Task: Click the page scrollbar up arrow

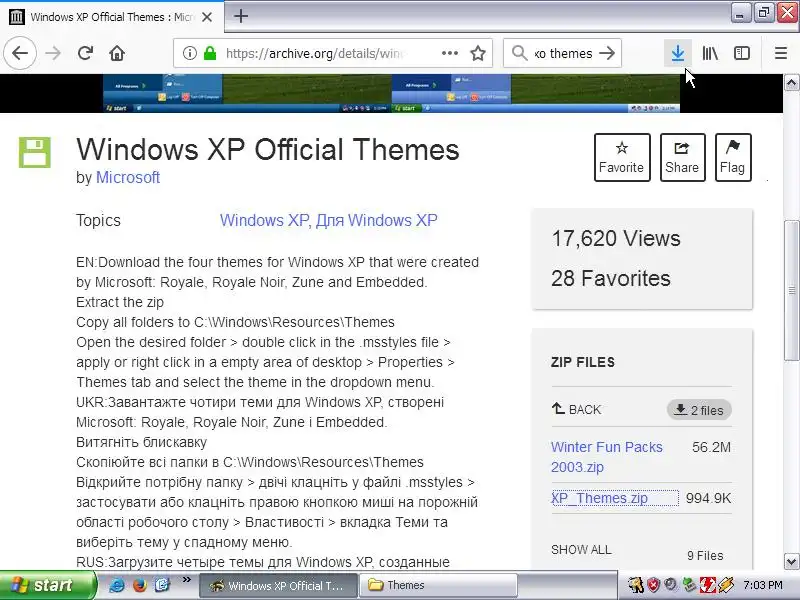Action: [x=791, y=83]
